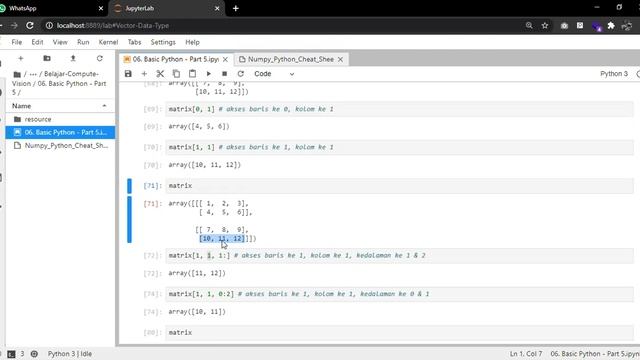Collapse cell 71 output via its blue bar
The width and height of the screenshot is (640, 360).
(129, 220)
